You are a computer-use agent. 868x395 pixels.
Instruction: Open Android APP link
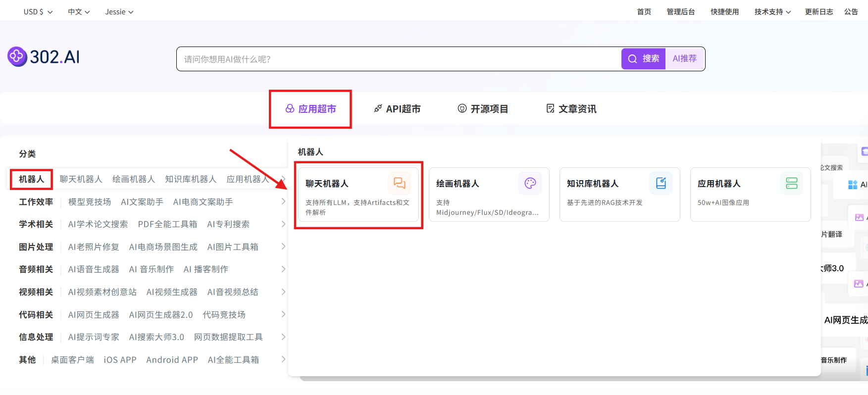coord(172,360)
